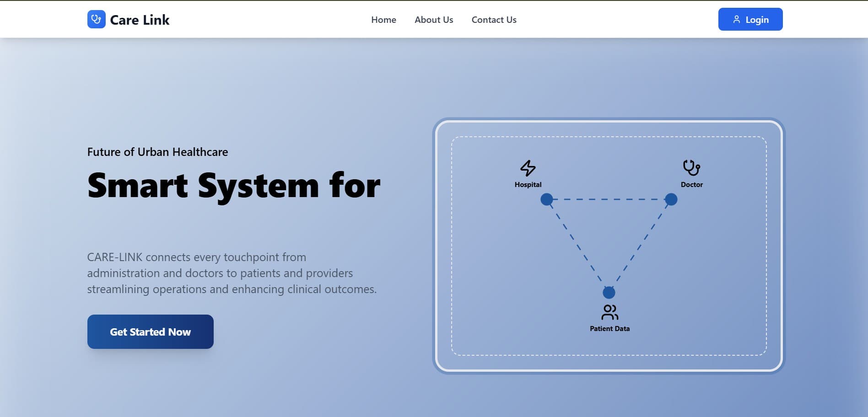
Task: Click the Future of Urban Healthcare subtitle
Action: tap(157, 152)
